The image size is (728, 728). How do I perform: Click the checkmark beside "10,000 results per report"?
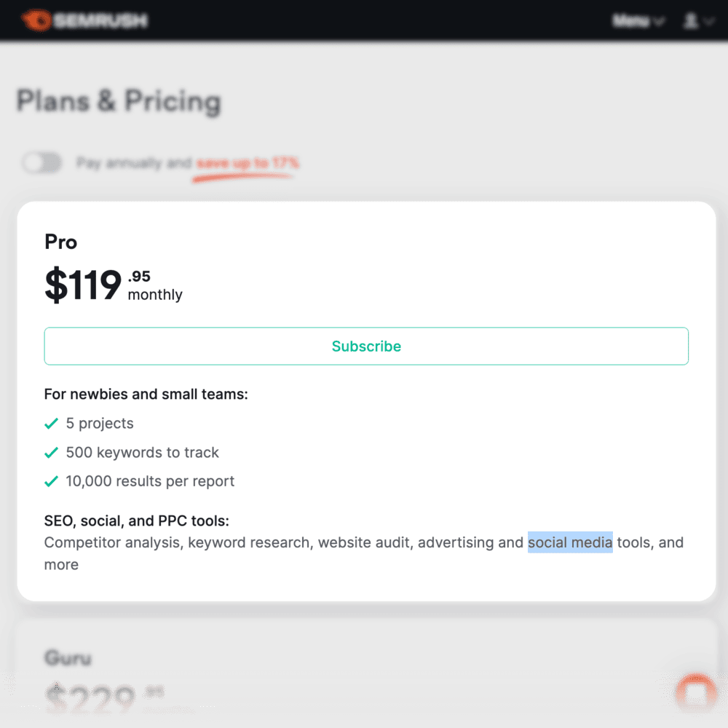[51, 481]
